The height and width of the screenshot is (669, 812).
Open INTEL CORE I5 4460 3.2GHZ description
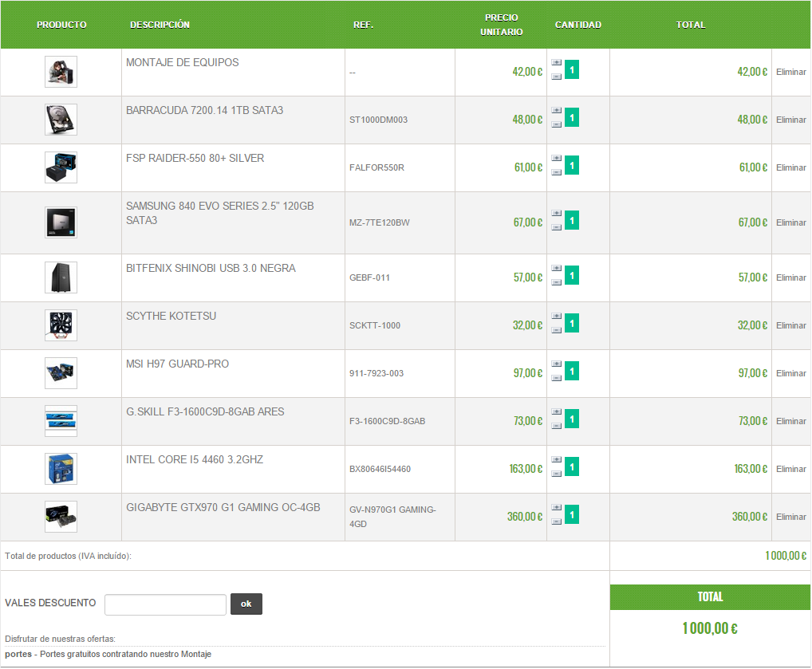tap(194, 460)
